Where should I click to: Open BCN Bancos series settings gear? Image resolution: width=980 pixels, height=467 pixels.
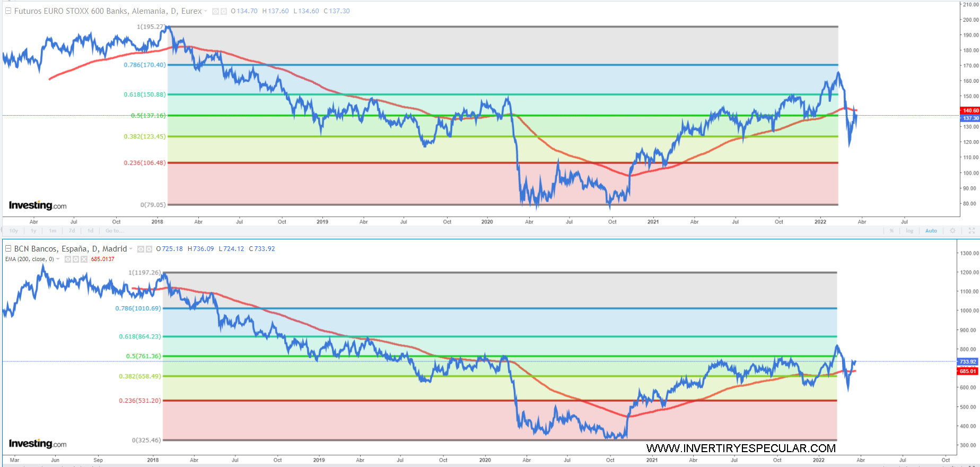(x=149, y=249)
